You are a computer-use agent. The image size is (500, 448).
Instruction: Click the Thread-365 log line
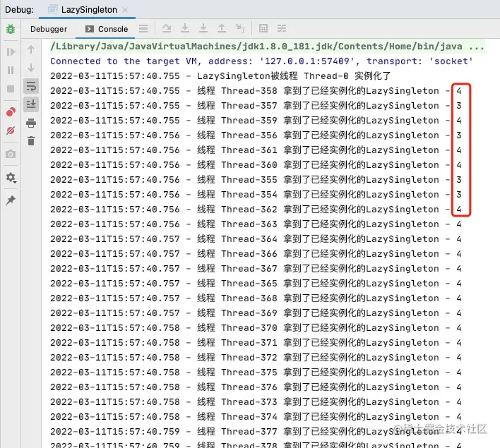click(x=256, y=284)
